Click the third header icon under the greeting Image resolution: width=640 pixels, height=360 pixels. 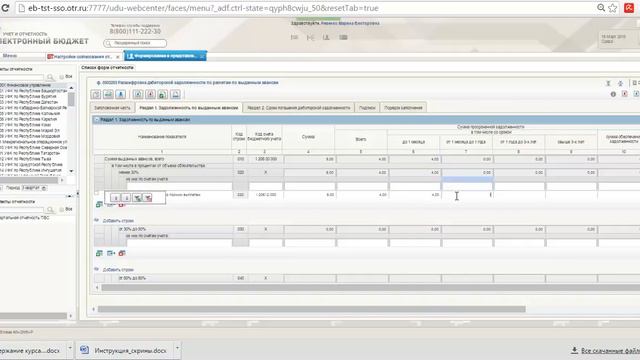point(326,38)
